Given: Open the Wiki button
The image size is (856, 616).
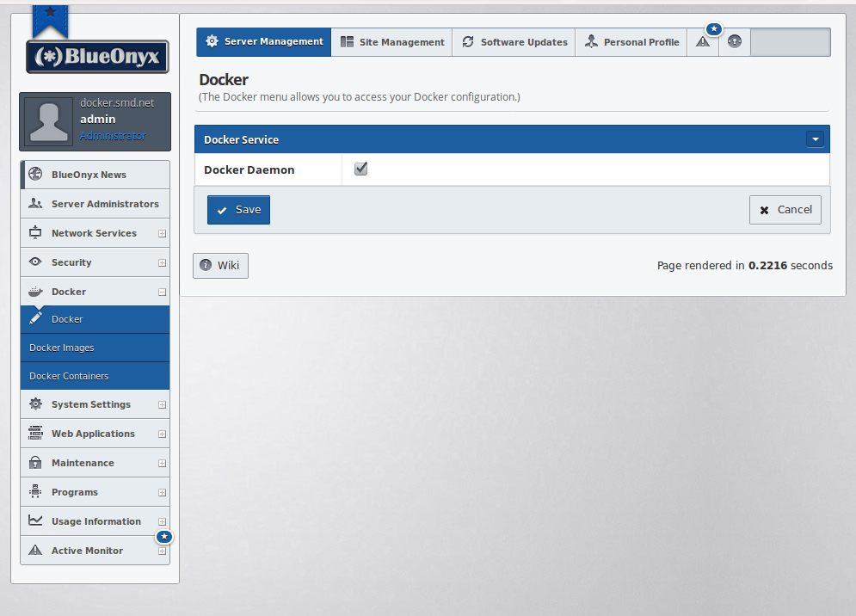Looking at the screenshot, I should [x=220, y=265].
